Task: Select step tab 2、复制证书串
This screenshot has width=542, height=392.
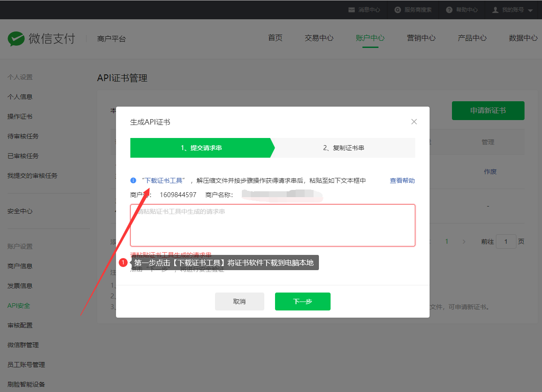Action: point(344,148)
